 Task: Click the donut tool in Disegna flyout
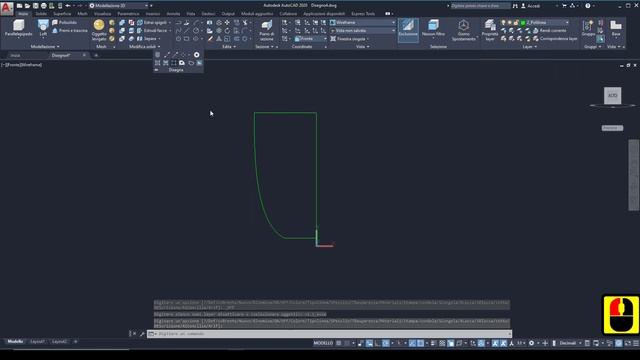click(x=197, y=55)
